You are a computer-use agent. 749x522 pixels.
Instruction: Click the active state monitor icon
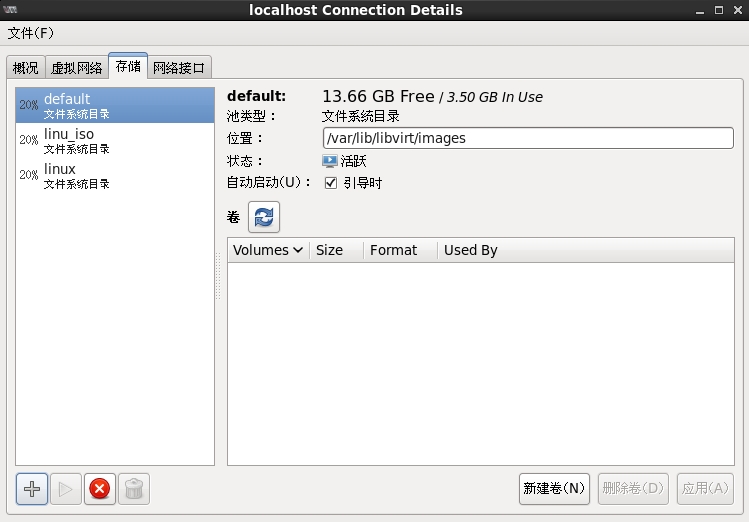click(x=330, y=161)
